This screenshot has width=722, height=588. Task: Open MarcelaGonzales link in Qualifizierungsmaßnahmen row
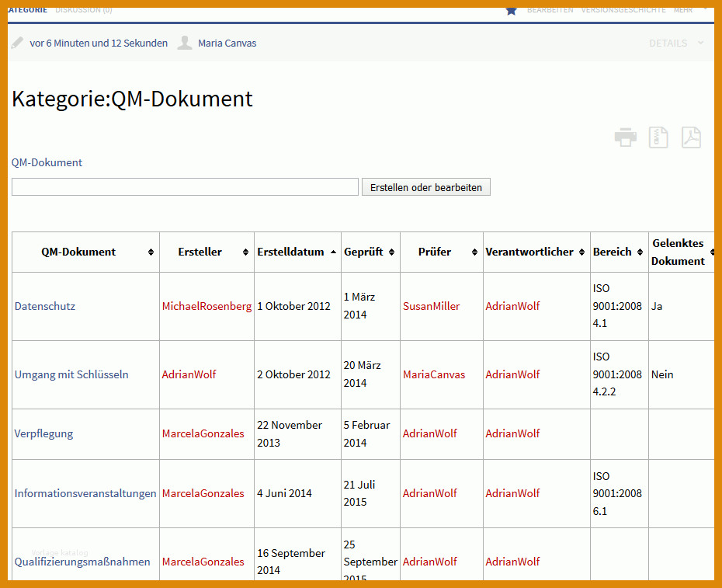pos(203,562)
